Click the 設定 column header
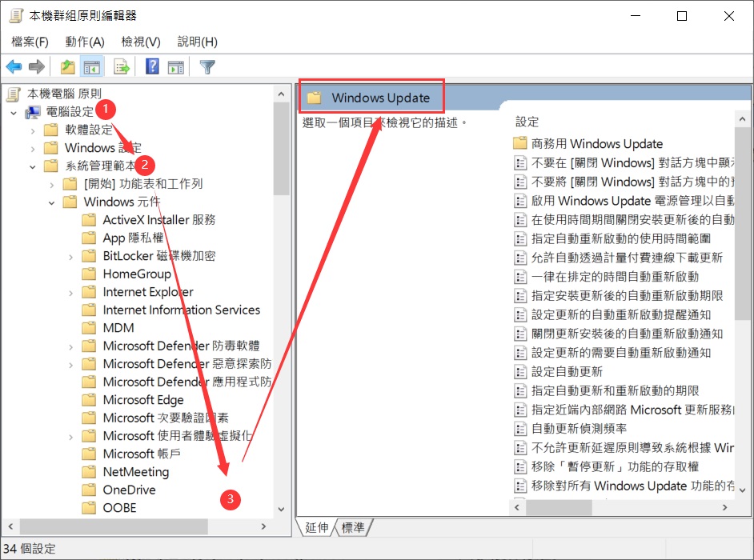The width and height of the screenshot is (754, 560). [527, 122]
